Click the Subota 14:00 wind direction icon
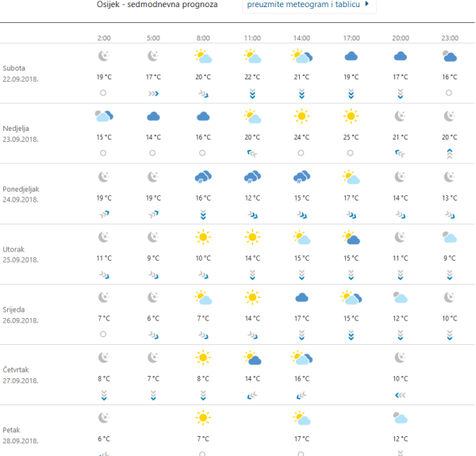 pos(301,93)
